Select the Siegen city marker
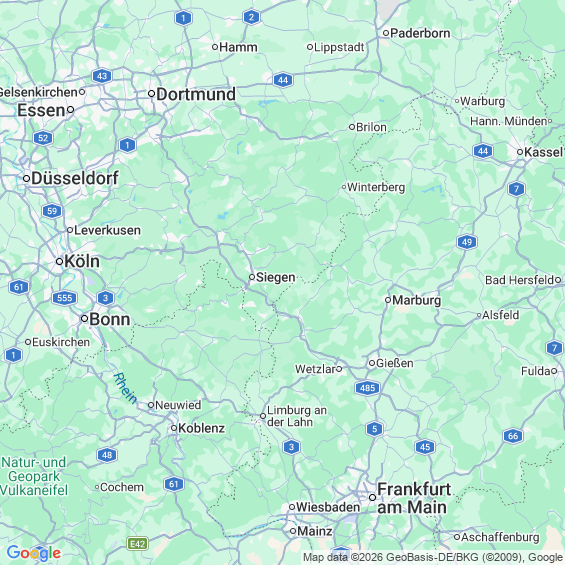Screen dimensions: 565x565 pyautogui.click(x=252, y=277)
